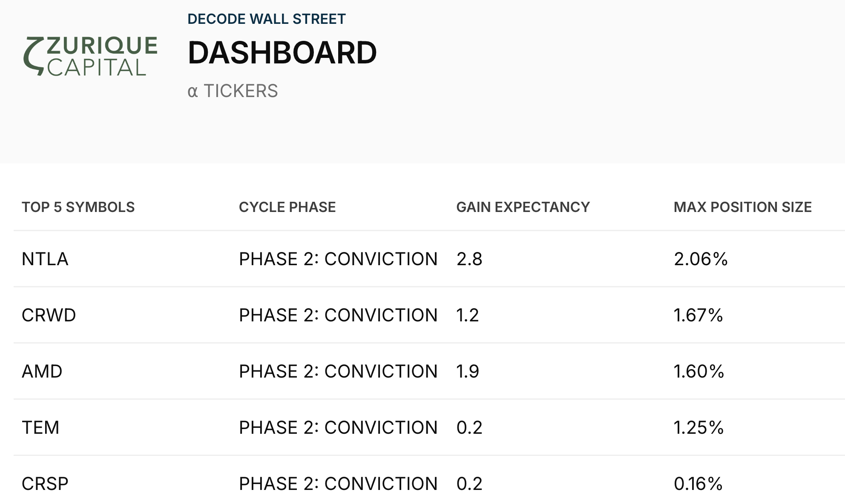Click NTLA's max position size 2.06%
The height and width of the screenshot is (504, 845).
[x=701, y=259]
